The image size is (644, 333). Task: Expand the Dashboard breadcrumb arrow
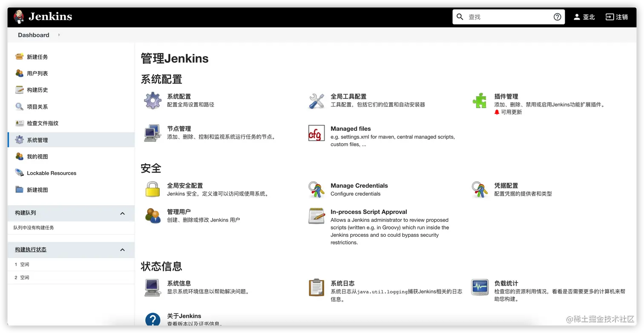coord(59,35)
